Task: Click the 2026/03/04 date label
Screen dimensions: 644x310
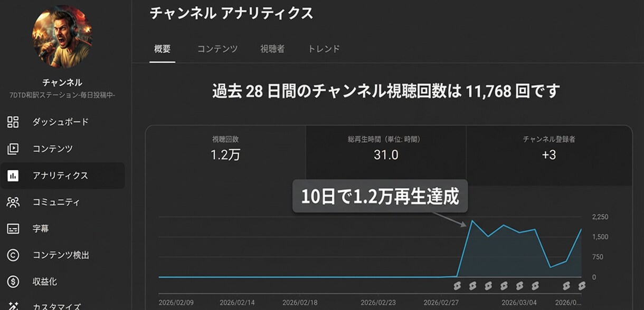Action: tap(519, 303)
